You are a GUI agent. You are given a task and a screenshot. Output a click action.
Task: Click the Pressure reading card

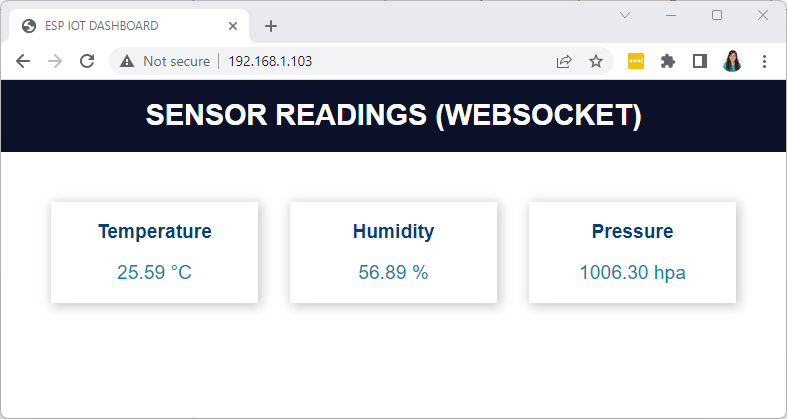[x=632, y=252]
